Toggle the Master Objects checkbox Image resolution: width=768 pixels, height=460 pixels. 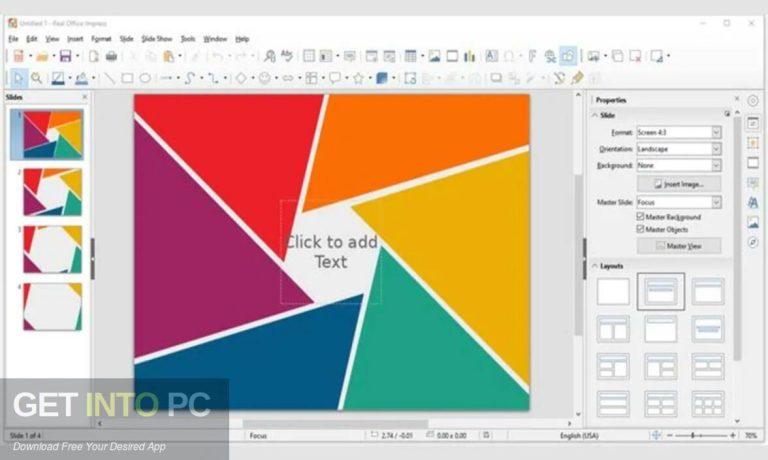coord(640,229)
